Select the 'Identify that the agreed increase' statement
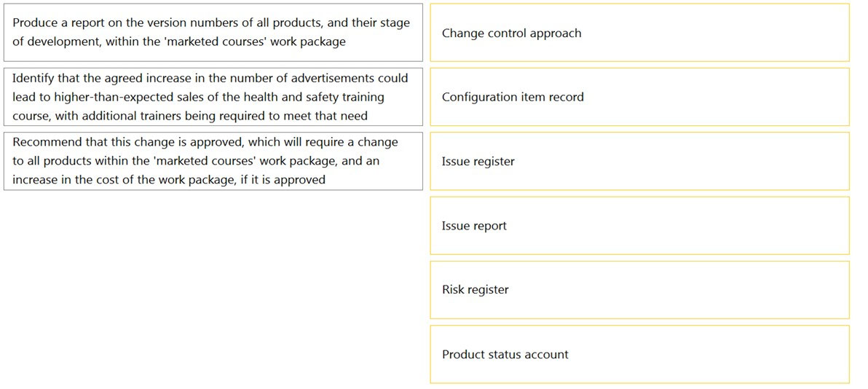This screenshot has width=868, height=389. [x=213, y=97]
